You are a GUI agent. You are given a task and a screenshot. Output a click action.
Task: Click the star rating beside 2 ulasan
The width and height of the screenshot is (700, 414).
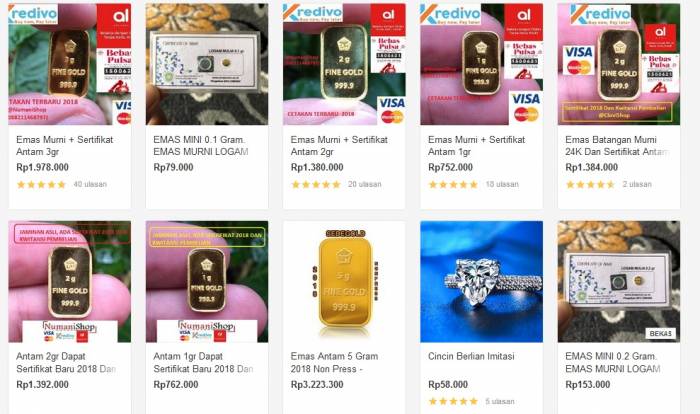[x=590, y=184]
